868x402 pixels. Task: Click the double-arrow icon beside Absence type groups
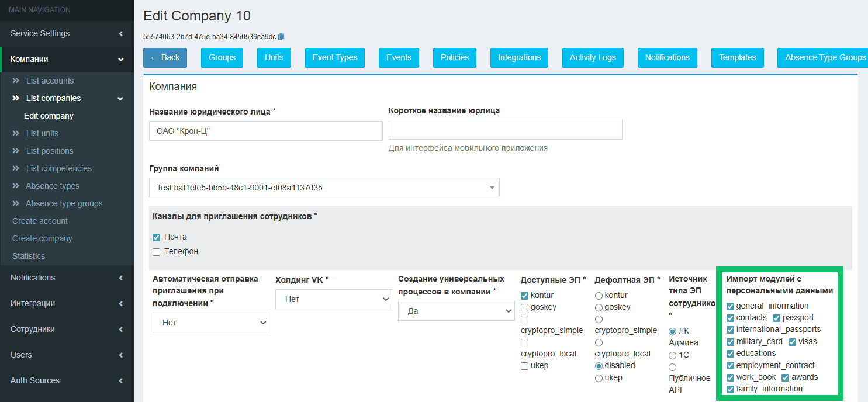pos(16,203)
